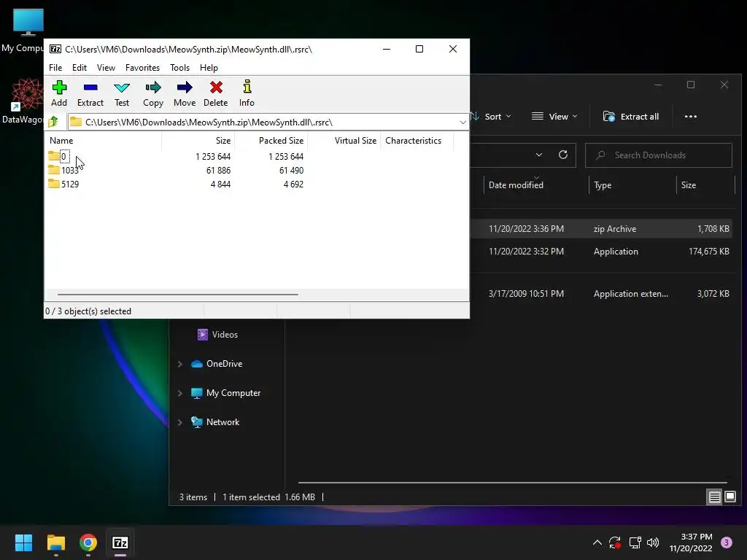Open volume control from the tray
This screenshot has height=560, width=747.
coord(653,542)
